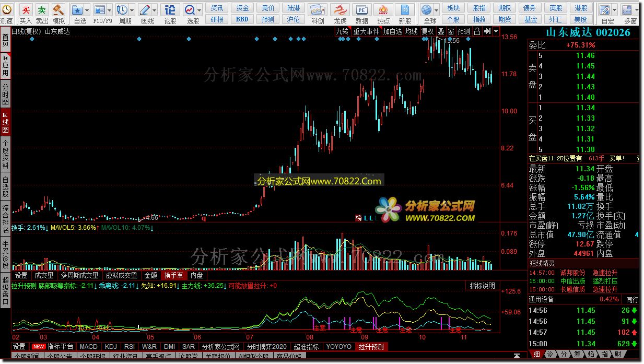Click the 美股 US stocks button
Image resolution: width=644 pixels, height=364 pixels.
(x=581, y=19)
